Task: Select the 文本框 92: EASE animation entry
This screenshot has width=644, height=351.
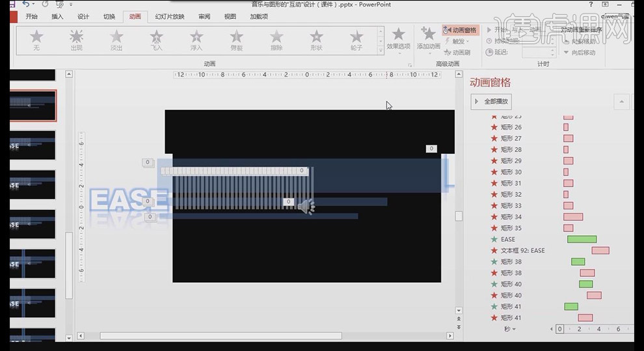Action: [x=522, y=250]
